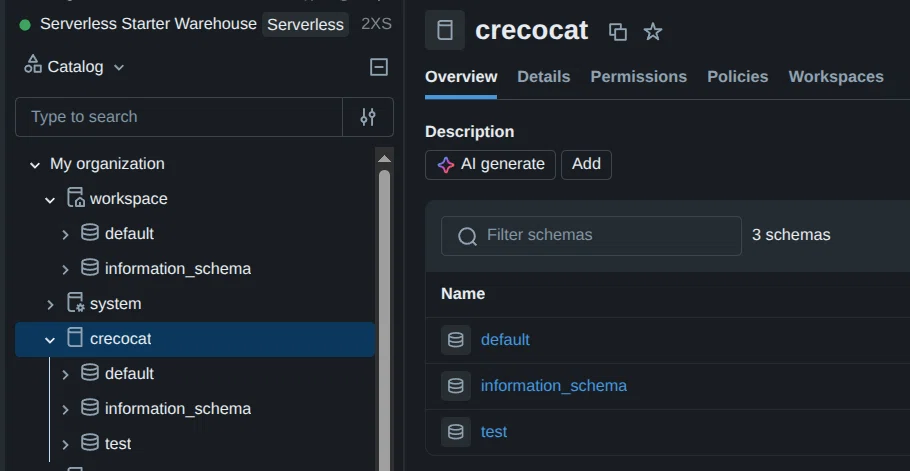This screenshot has width=910, height=471.
Task: Click the Catalog shapes icon
Action: pos(33,64)
